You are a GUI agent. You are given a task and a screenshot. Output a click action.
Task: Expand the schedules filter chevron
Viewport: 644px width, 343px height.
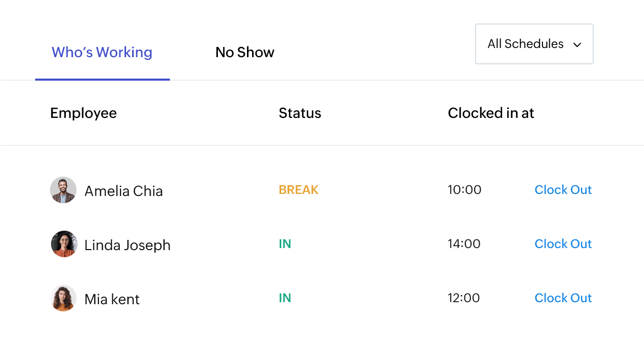pos(577,44)
